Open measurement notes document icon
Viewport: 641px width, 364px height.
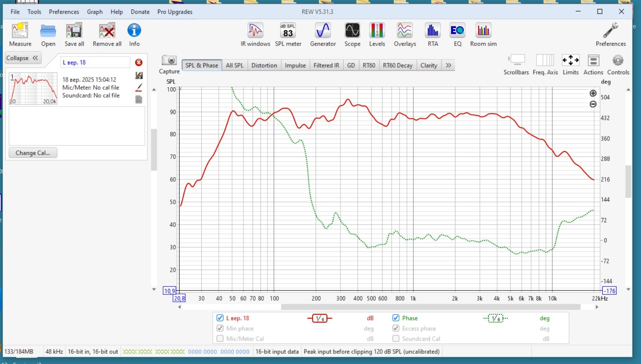coord(139,99)
